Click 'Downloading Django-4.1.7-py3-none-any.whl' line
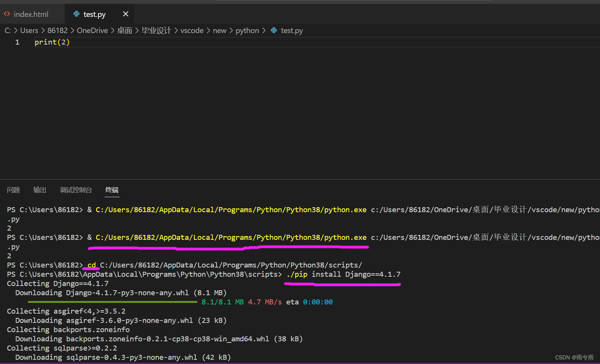The image size is (600, 364). [x=121, y=293]
